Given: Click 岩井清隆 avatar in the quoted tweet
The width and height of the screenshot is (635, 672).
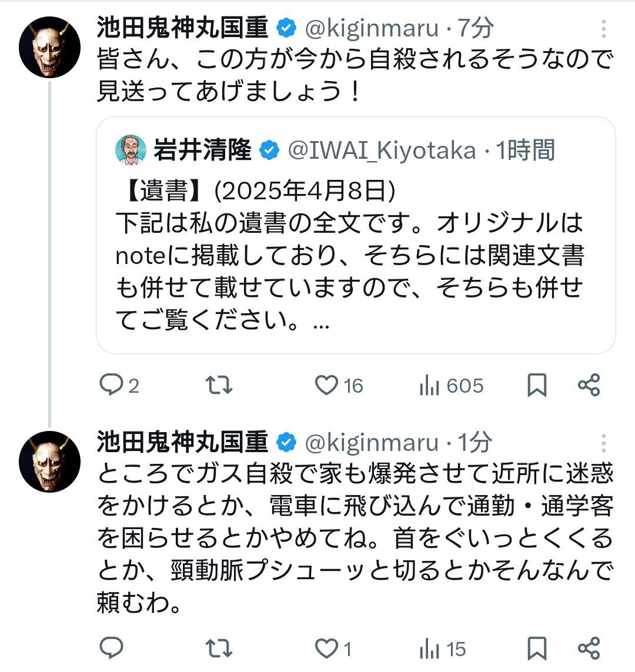Looking at the screenshot, I should [x=132, y=150].
